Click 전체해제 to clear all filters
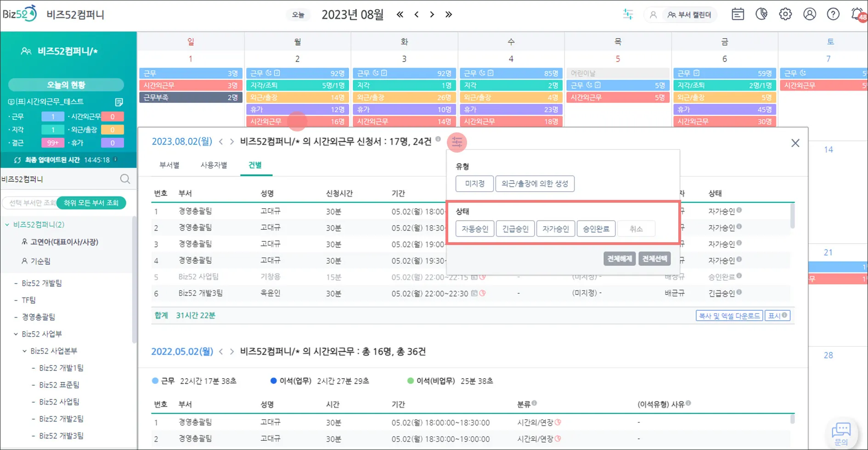 click(x=620, y=259)
